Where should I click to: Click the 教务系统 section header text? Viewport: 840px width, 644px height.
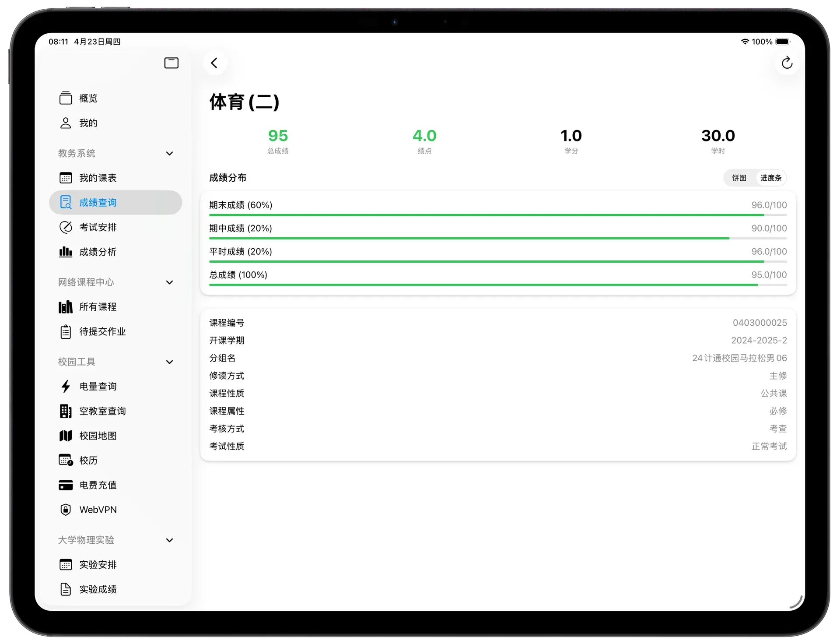coord(77,153)
